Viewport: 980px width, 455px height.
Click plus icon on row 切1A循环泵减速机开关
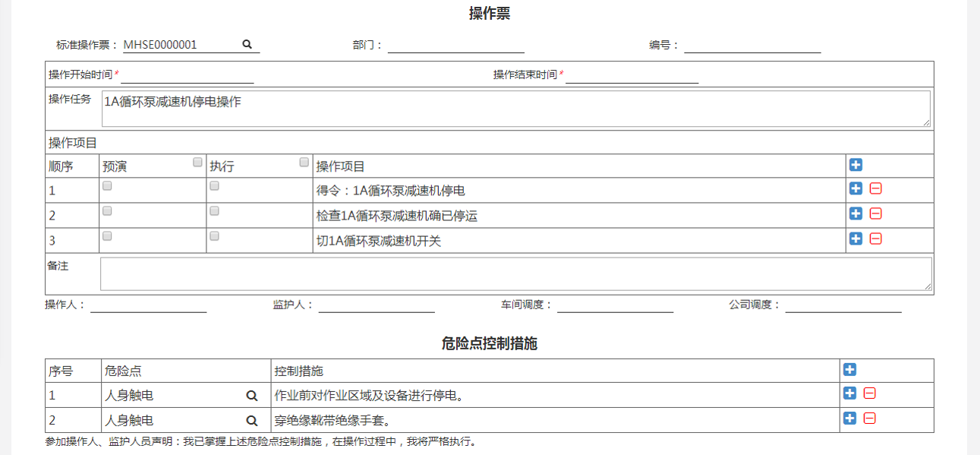856,239
